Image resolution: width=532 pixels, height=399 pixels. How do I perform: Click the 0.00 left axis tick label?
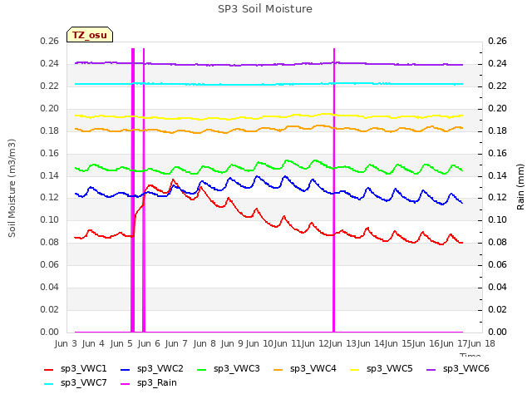[x=50, y=332]
